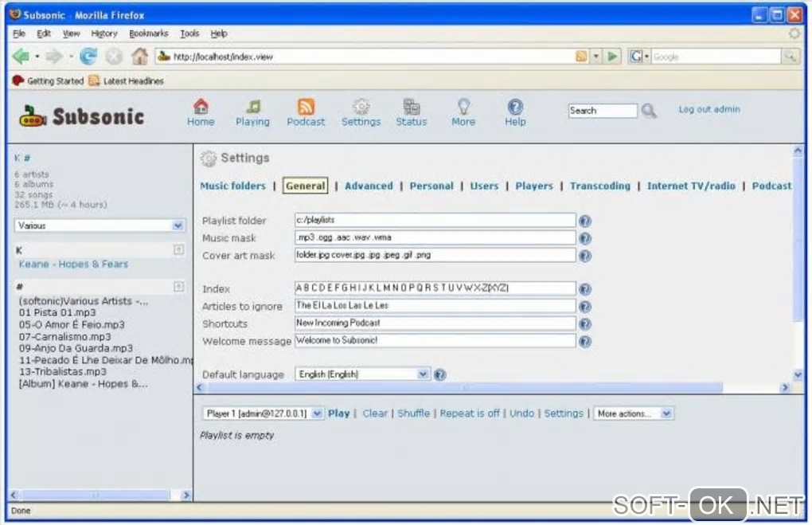Open the Back history dropdown arrow
The image size is (812, 525).
tap(37, 56)
